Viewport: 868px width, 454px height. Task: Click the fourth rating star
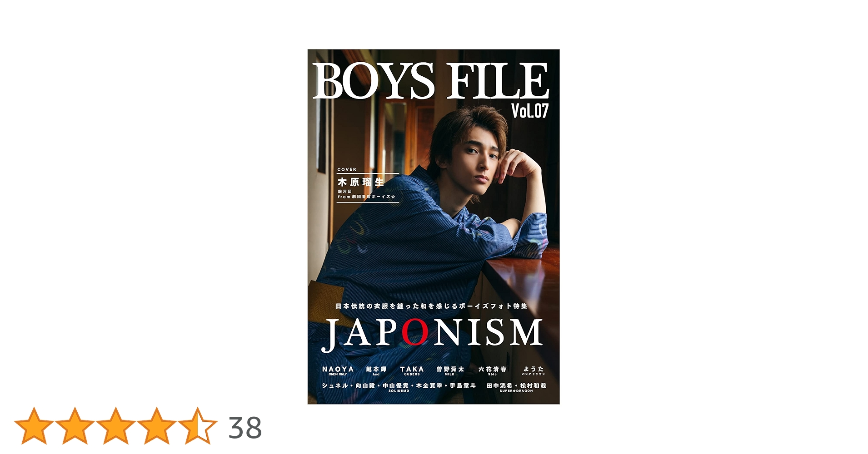coord(157,426)
